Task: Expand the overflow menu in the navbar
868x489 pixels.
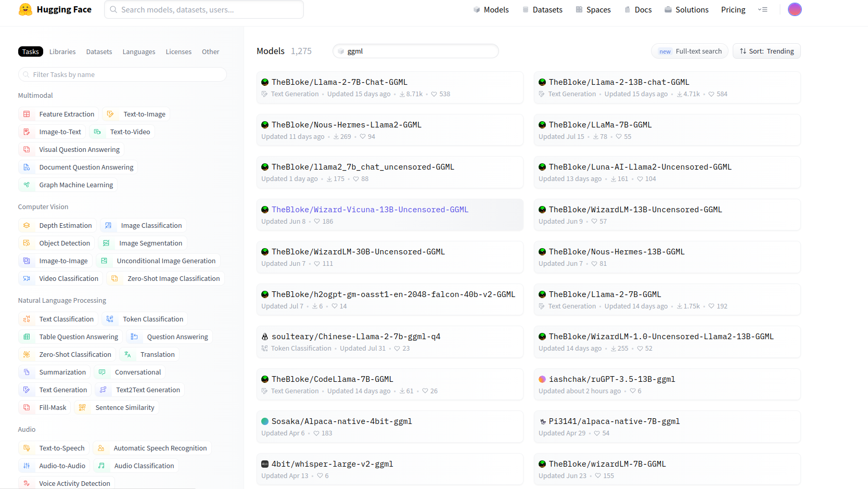Action: pyautogui.click(x=763, y=9)
